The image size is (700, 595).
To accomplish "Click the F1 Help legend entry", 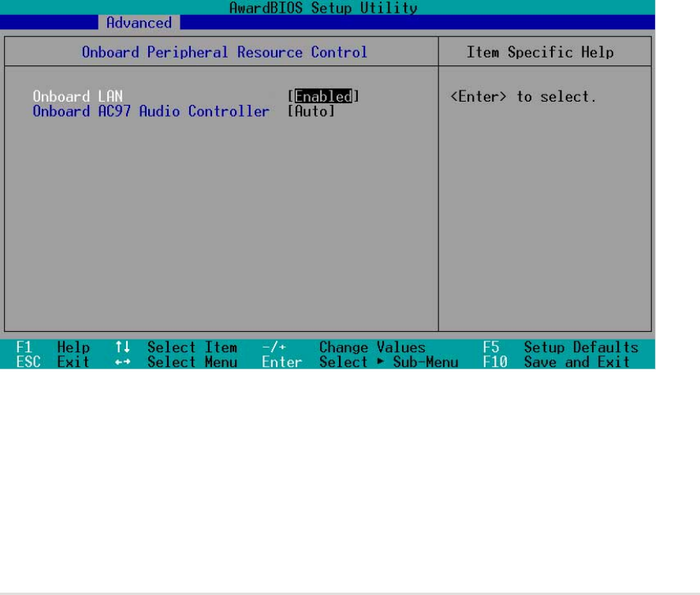I will point(53,347).
